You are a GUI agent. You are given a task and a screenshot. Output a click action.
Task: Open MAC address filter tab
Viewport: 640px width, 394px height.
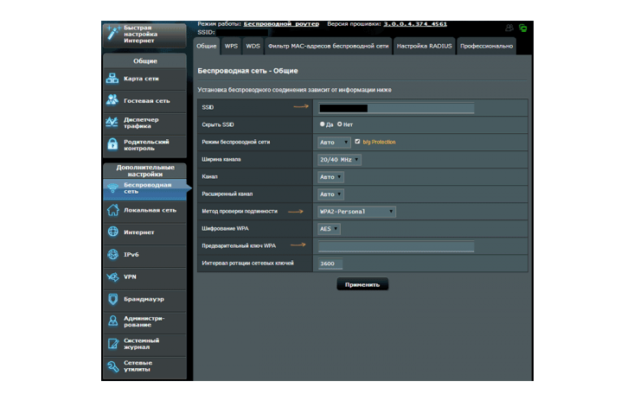click(x=328, y=46)
